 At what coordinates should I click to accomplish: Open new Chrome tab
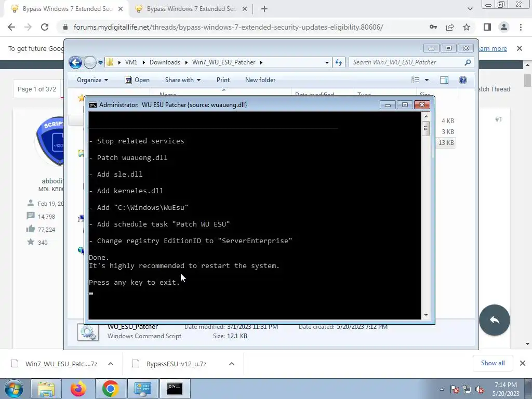[264, 9]
